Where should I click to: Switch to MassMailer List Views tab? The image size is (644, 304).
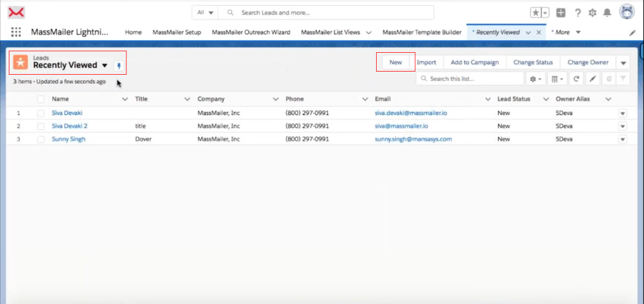coord(331,33)
